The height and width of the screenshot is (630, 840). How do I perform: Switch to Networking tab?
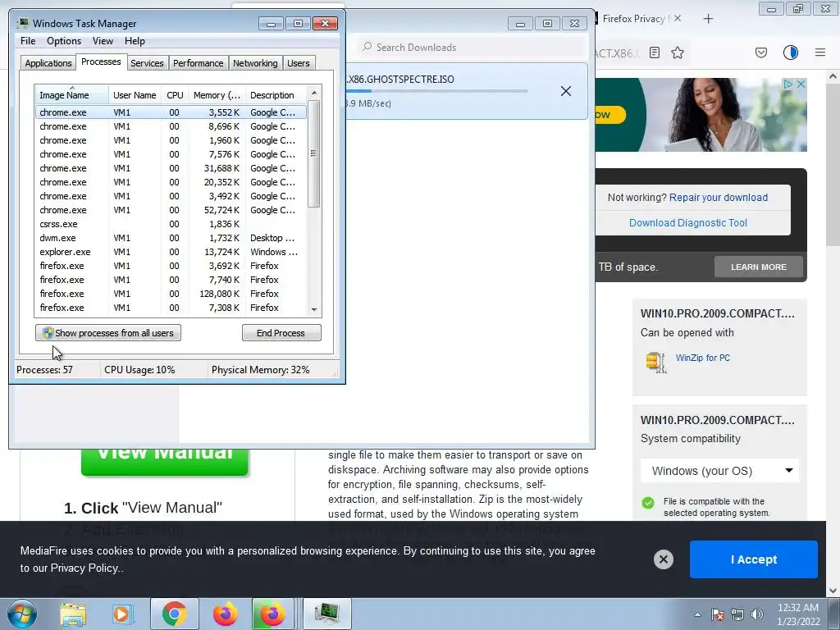(x=256, y=63)
